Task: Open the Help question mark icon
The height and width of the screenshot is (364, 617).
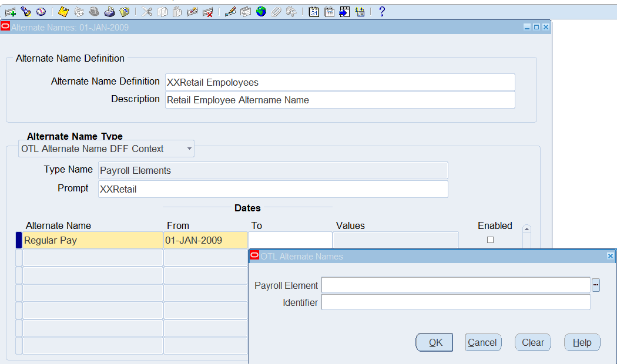Action: (x=381, y=12)
